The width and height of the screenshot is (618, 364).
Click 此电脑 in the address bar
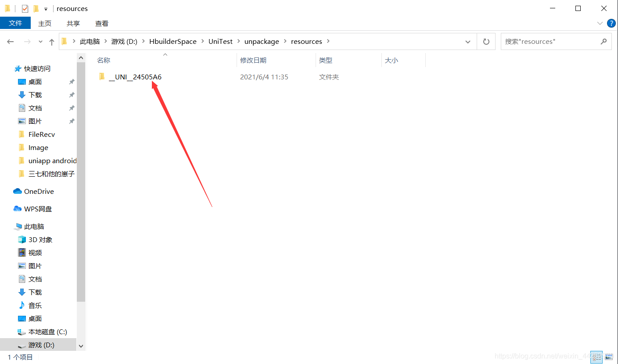[90, 41]
